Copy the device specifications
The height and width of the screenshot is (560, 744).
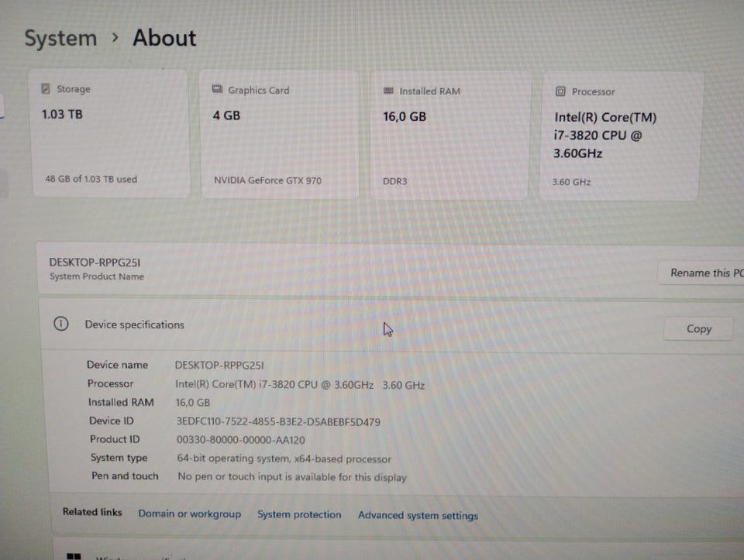click(x=698, y=328)
